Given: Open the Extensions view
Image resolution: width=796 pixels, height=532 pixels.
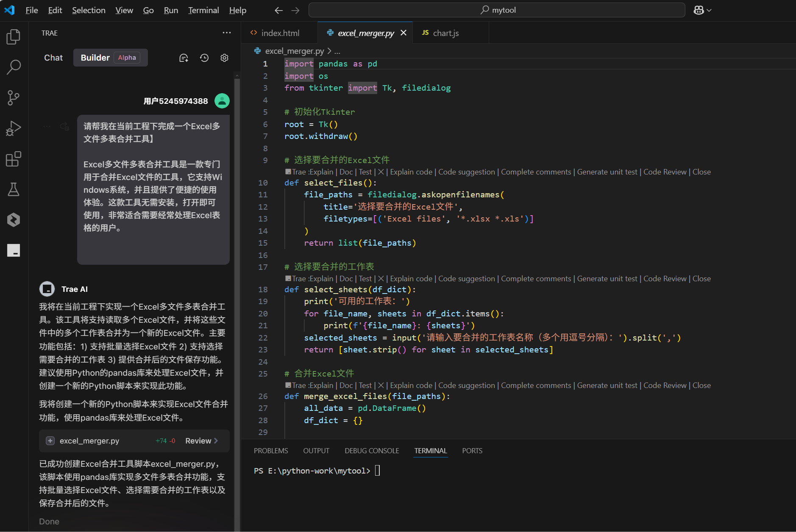Looking at the screenshot, I should (14, 159).
